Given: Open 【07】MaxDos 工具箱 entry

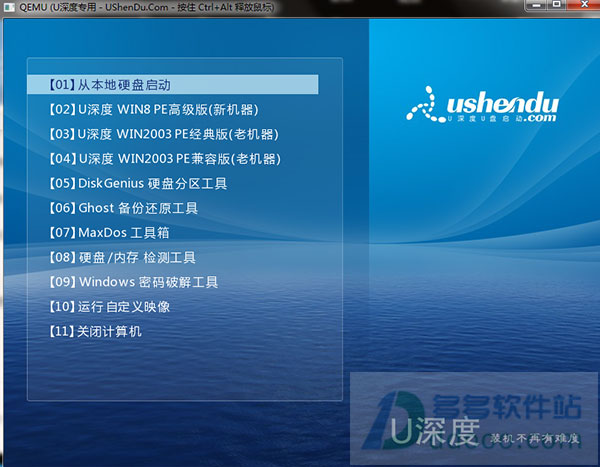Looking at the screenshot, I should coord(109,233).
